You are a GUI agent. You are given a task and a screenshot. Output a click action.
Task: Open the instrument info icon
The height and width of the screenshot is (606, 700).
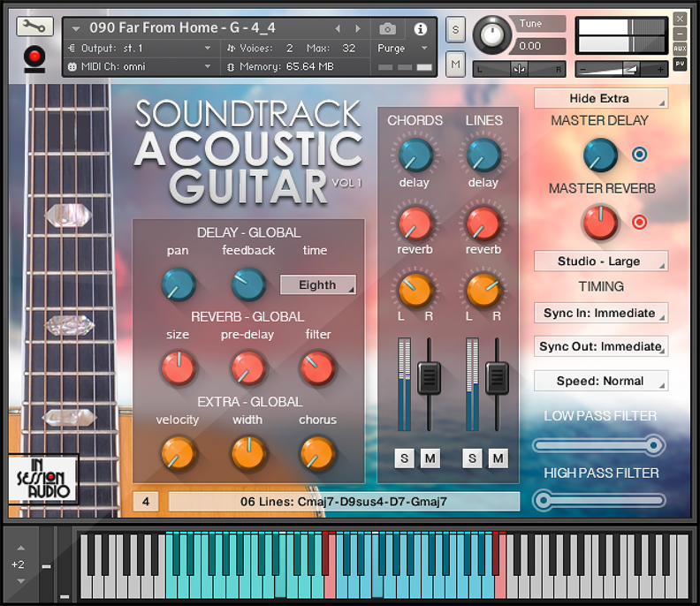point(420,29)
